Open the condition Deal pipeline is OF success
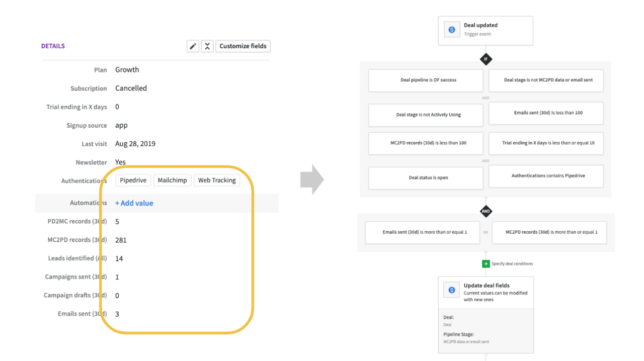 click(425, 80)
